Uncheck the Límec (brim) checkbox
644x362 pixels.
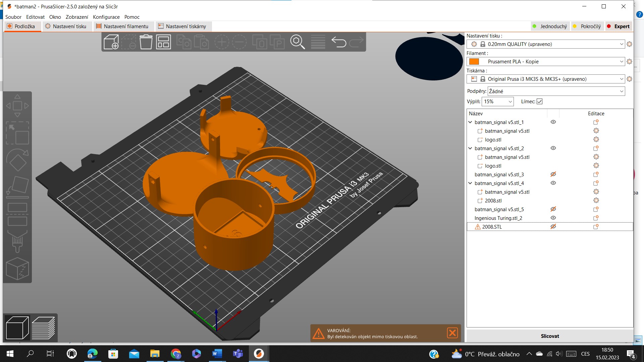click(539, 102)
